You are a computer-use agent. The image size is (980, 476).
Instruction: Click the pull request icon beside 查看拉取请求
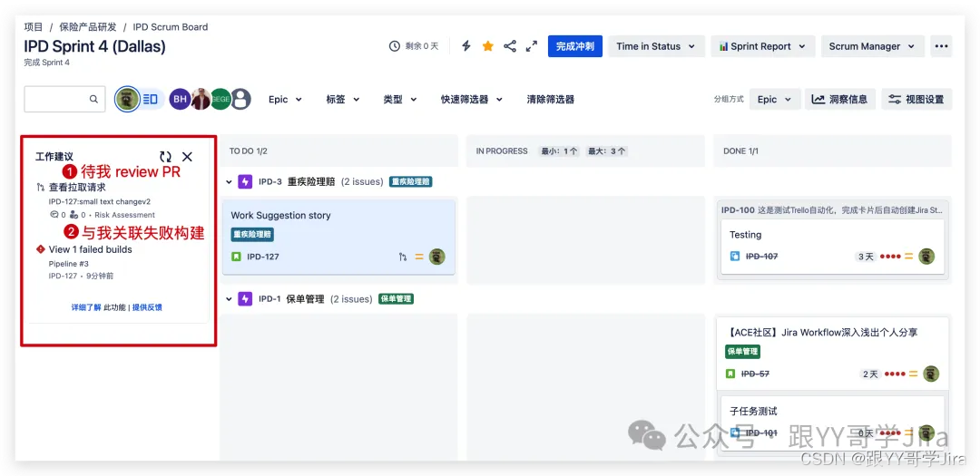[x=41, y=187]
